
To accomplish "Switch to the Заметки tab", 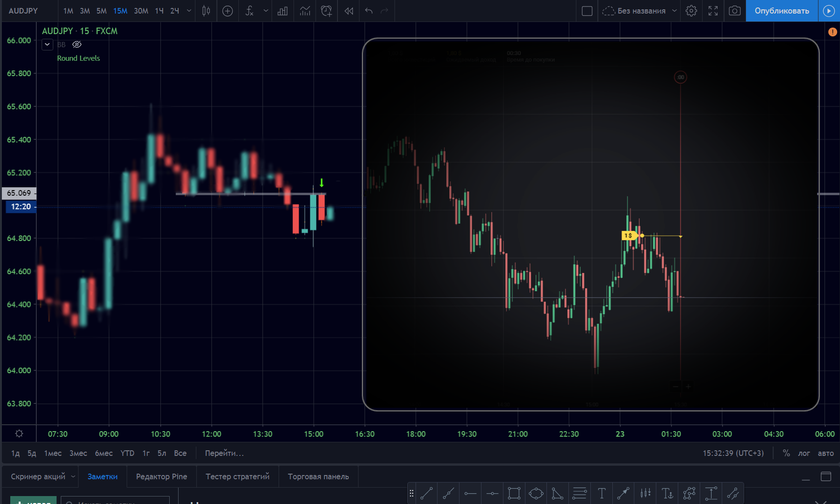I will coord(102,476).
